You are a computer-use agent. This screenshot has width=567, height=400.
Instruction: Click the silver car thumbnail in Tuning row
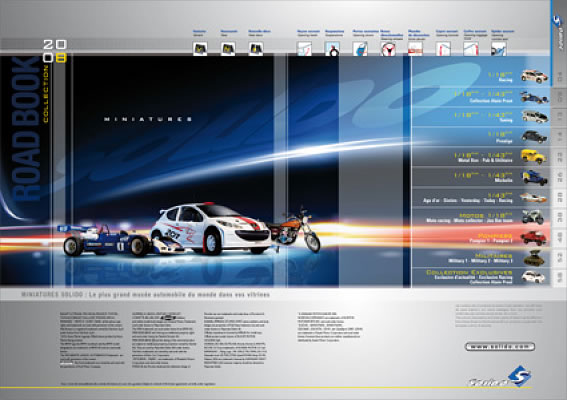pyautogui.click(x=534, y=117)
